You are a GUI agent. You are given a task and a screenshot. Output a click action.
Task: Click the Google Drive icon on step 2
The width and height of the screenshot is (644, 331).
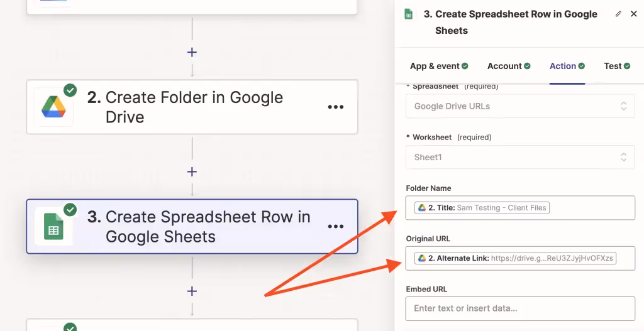click(53, 107)
